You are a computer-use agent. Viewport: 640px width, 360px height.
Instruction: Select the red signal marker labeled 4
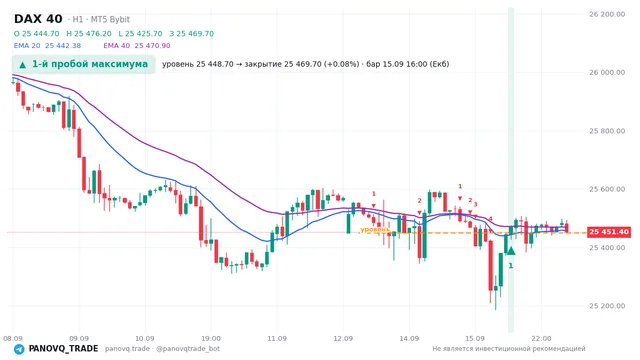coord(490,219)
